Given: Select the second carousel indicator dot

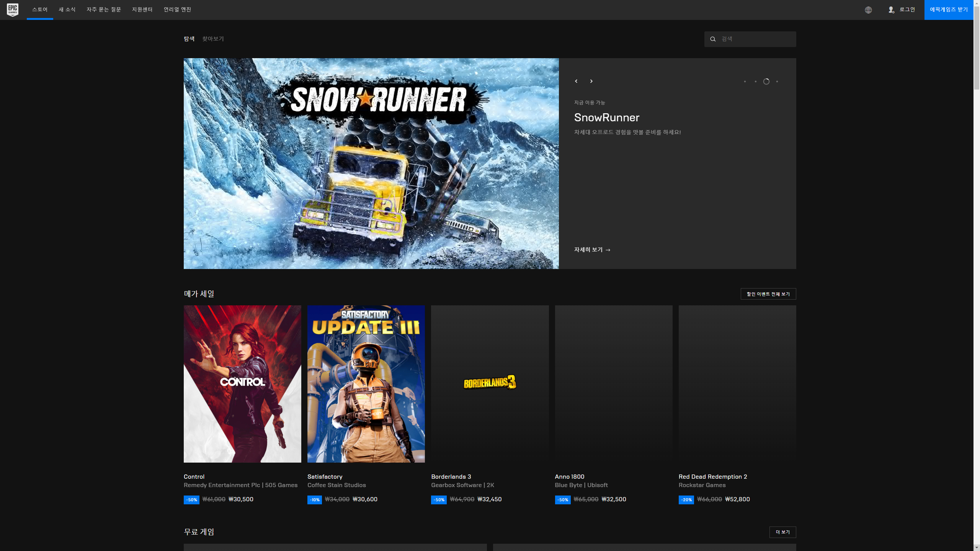Looking at the screenshot, I should [756, 82].
